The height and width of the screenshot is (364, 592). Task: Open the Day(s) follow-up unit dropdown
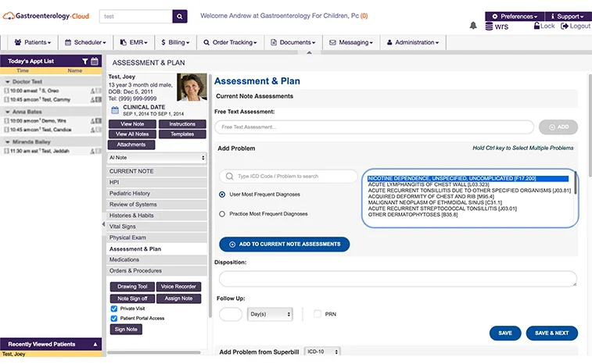[270, 314]
